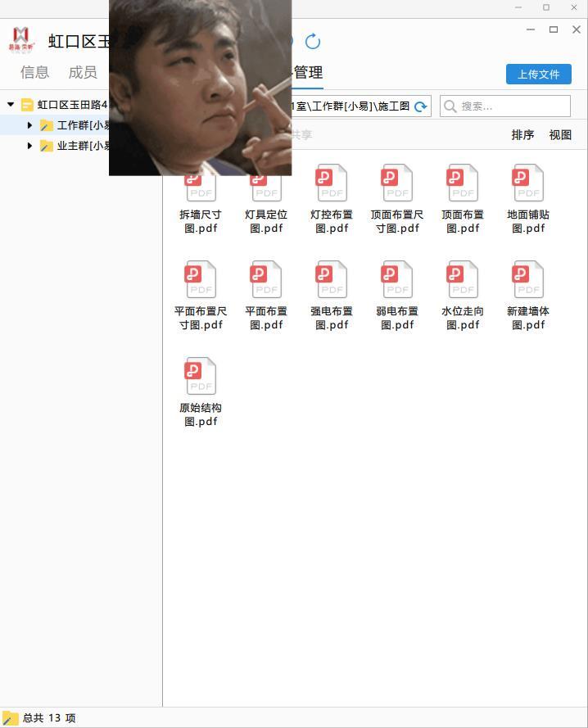Click the 上传文件 button
Screen dimensions: 588x728
point(538,74)
